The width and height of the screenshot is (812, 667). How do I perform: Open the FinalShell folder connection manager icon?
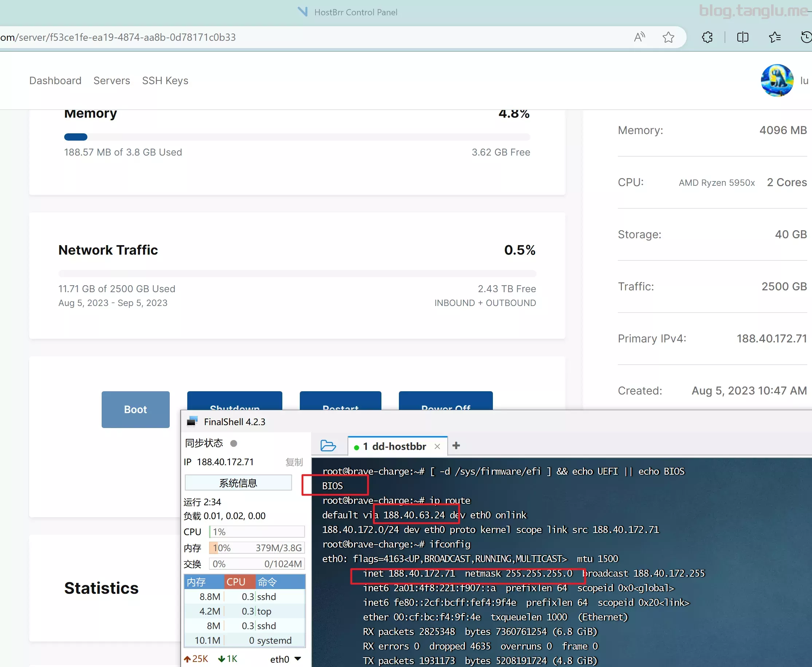(x=328, y=446)
